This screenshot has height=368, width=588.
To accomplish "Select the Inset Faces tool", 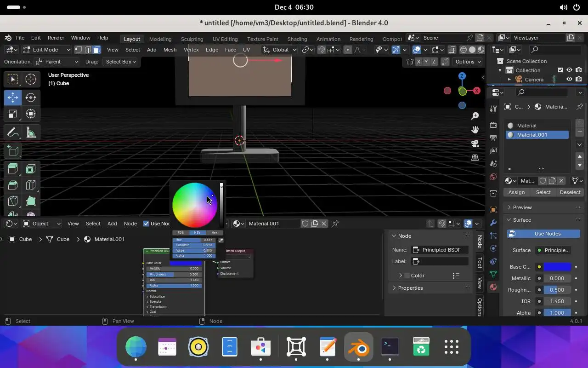I will (31, 169).
